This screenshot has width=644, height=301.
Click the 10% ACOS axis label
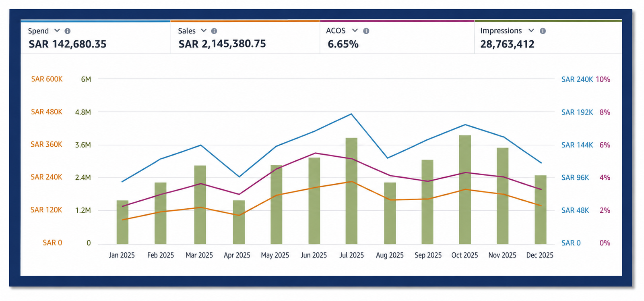point(603,79)
